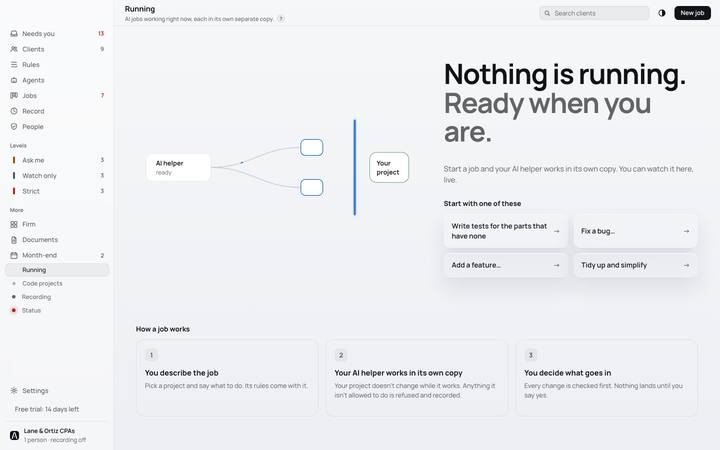Start Write tests for the parts job
This screenshot has height=450, width=720.
506,231
